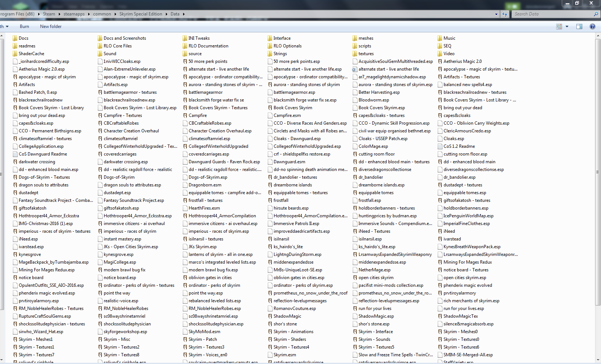Click the ShaderCache folder icon
The image size is (601, 364).
[15, 54]
